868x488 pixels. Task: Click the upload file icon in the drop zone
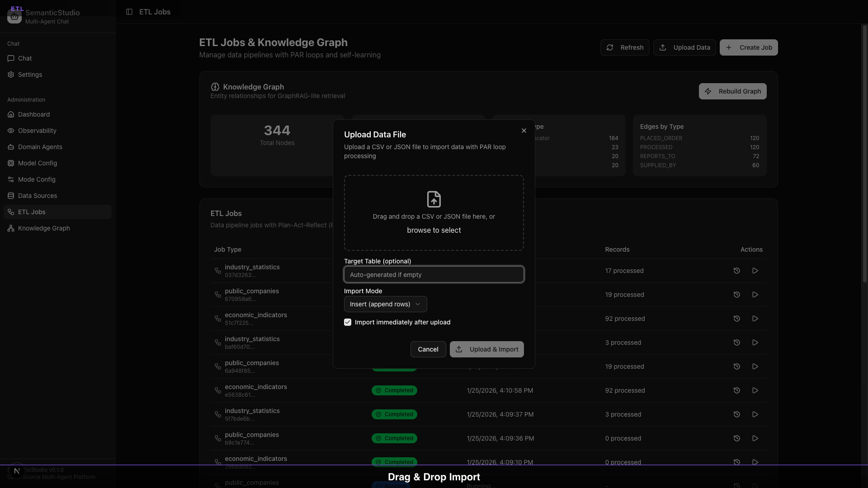point(434,199)
